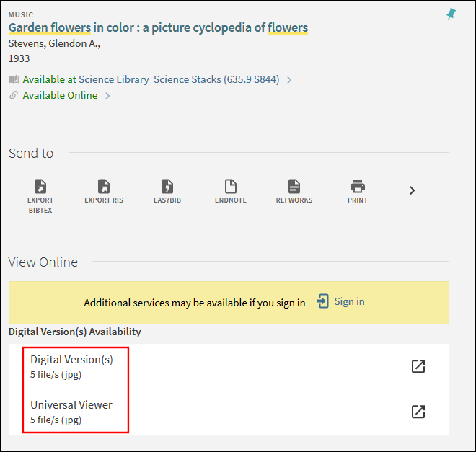476x452 pixels.
Task: Open Digital Version(s) external link icon
Action: click(x=418, y=366)
